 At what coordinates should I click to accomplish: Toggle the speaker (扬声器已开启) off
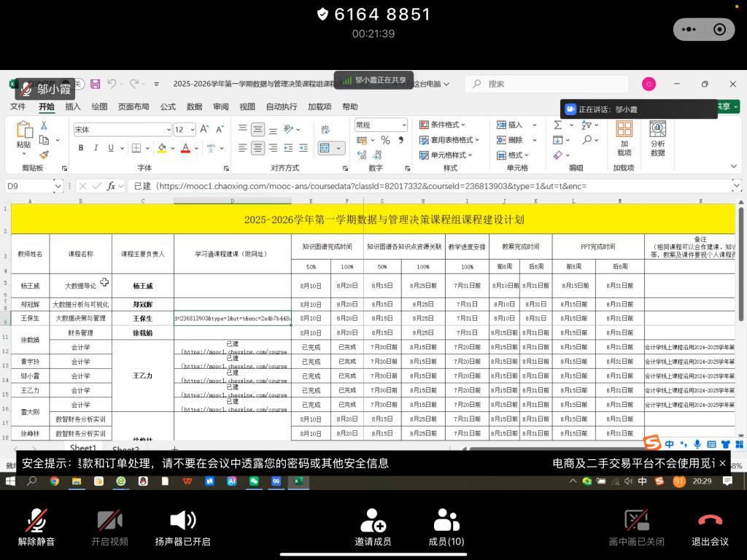(x=182, y=521)
